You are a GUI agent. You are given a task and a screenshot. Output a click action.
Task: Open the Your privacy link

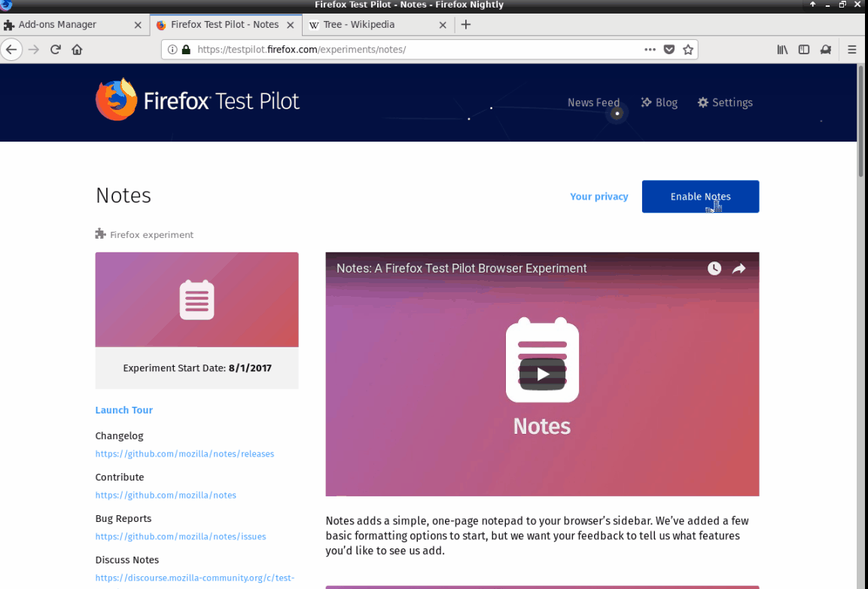coord(598,197)
